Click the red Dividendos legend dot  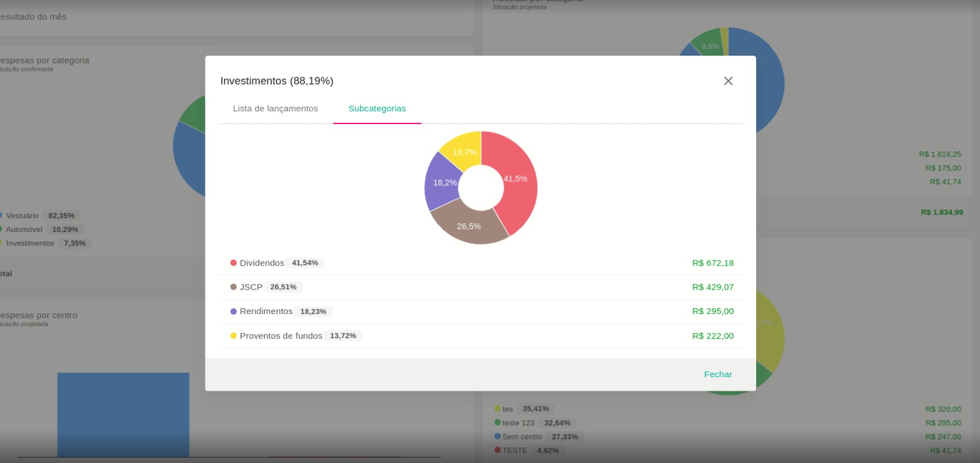233,263
